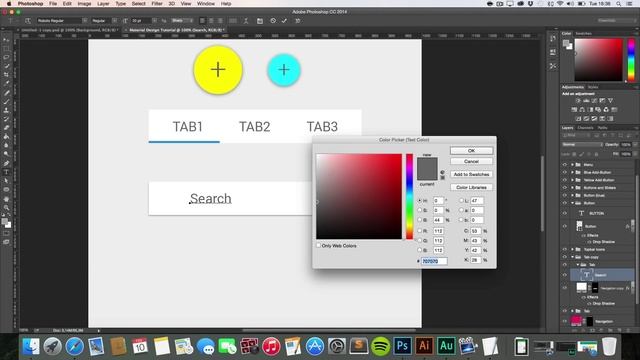Select the Zoom tool in the toolbox
Image resolution: width=640 pixels, height=360 pixels.
6,207
